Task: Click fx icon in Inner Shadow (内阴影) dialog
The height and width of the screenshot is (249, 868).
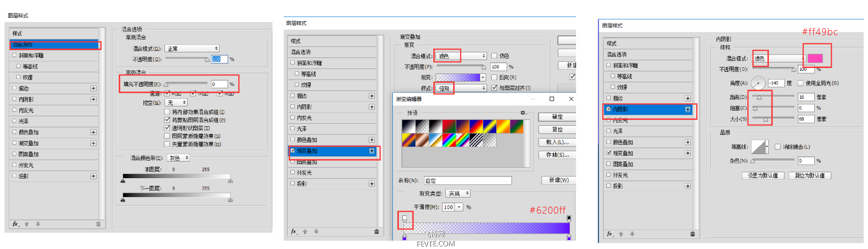Action: 610,234
